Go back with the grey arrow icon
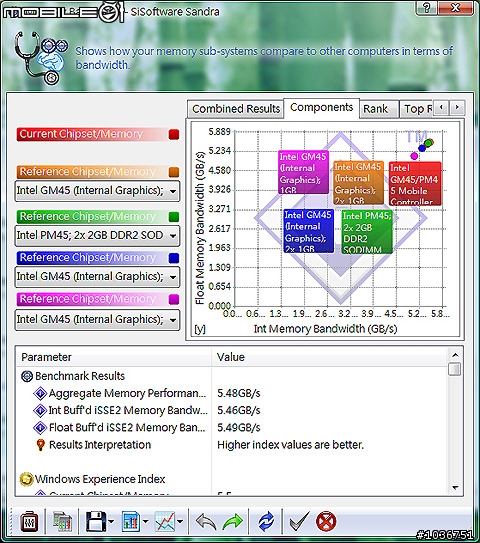Screen dimensions: 480x543 206,522
